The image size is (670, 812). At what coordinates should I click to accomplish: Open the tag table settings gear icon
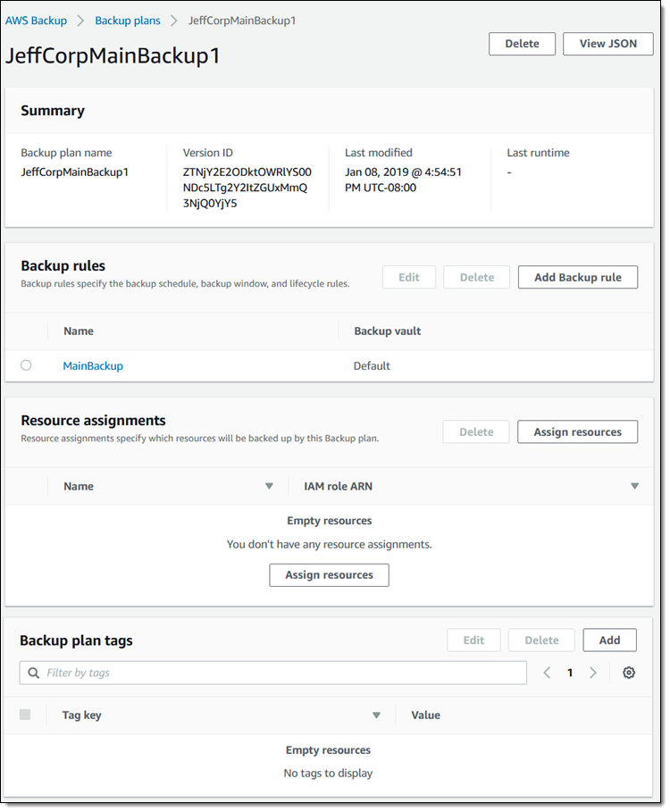point(629,673)
